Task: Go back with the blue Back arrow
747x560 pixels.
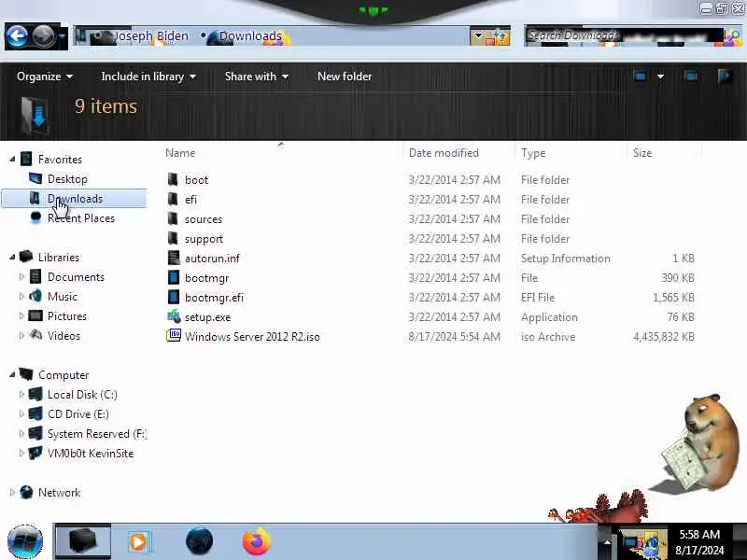Action: [17, 36]
